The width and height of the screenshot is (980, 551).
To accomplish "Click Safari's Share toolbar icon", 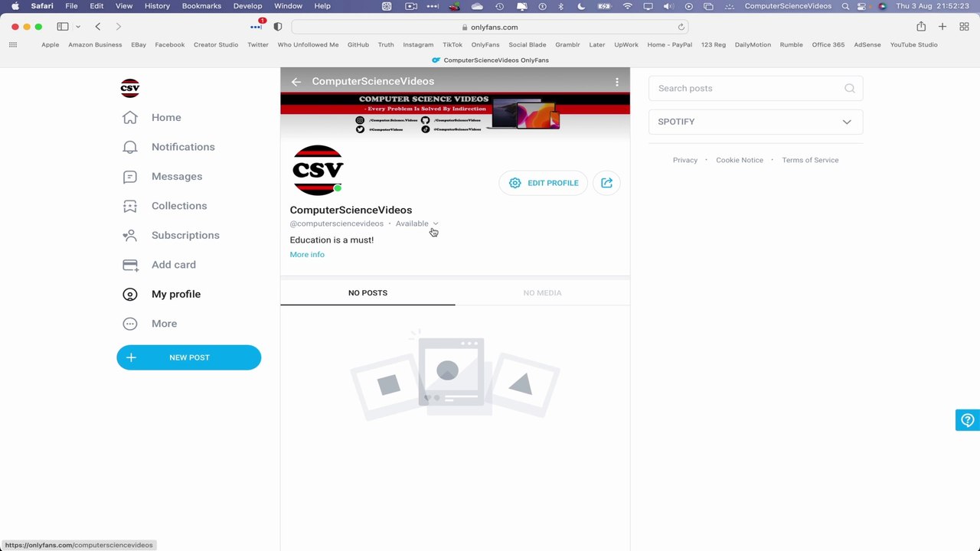I will (921, 27).
